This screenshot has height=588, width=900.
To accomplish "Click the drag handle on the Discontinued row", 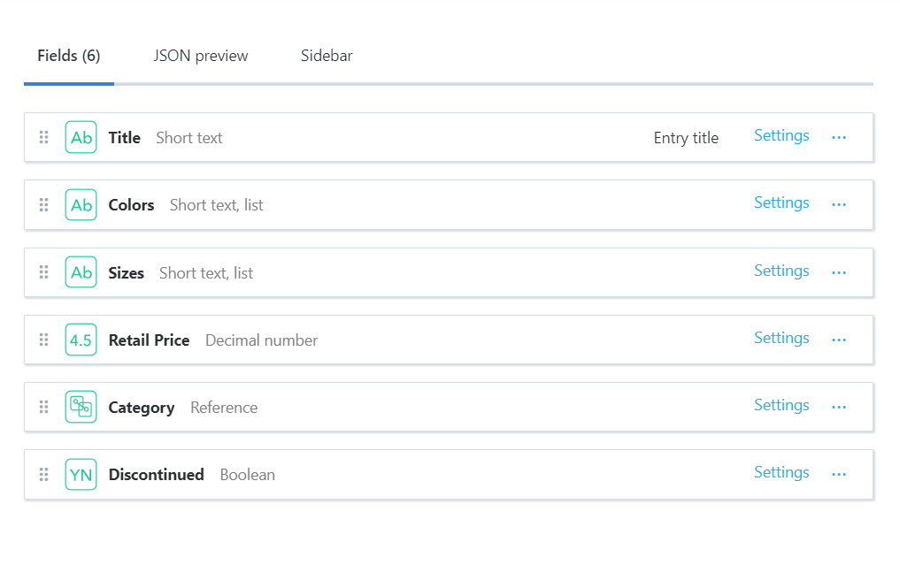I will click(x=43, y=474).
